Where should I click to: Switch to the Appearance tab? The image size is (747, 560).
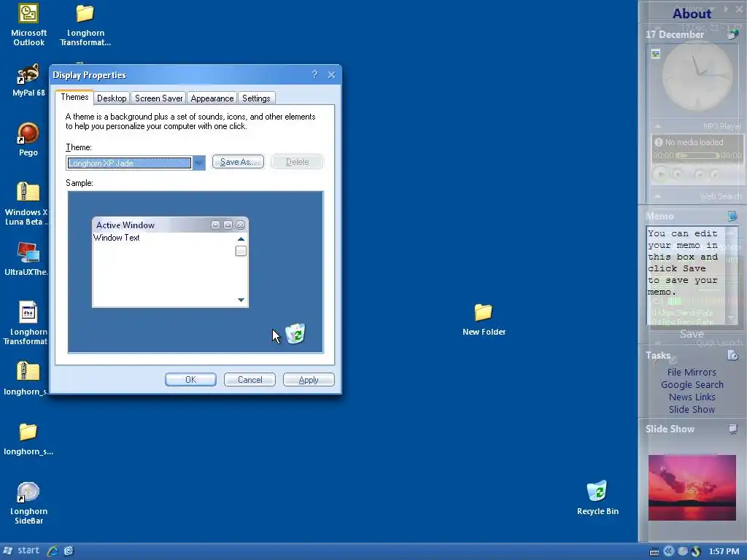212,98
